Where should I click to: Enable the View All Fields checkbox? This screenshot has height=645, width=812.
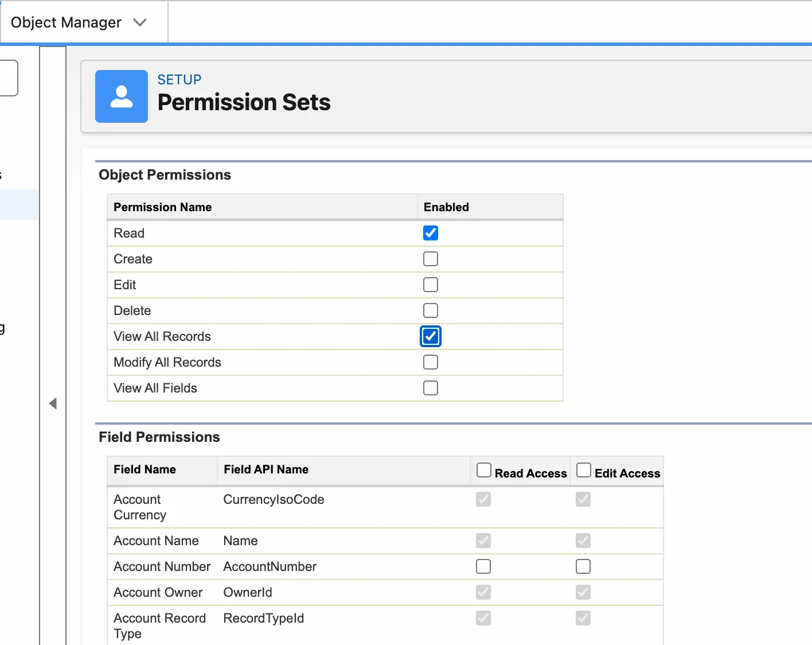tap(431, 388)
